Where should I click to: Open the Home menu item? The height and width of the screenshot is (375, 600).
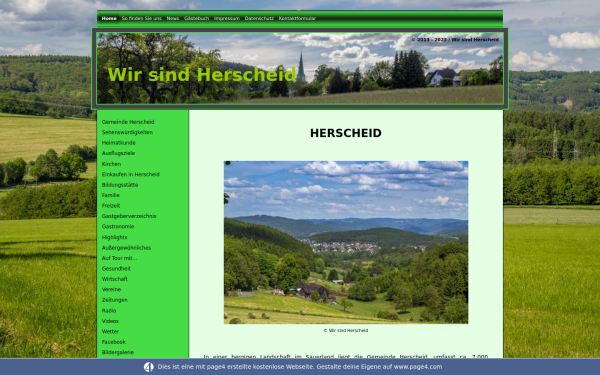pos(109,18)
